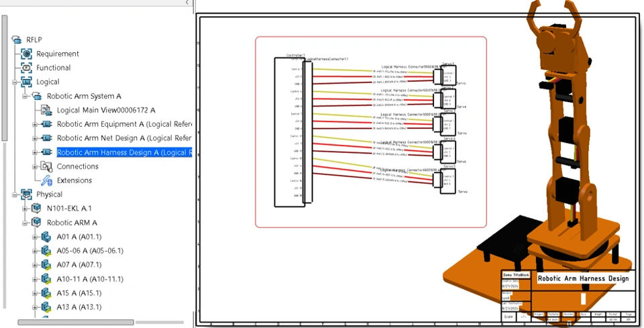Screen dimensions: 644x328
Task: Click the Robotic Arm Equipment A icon
Action: click(x=47, y=124)
